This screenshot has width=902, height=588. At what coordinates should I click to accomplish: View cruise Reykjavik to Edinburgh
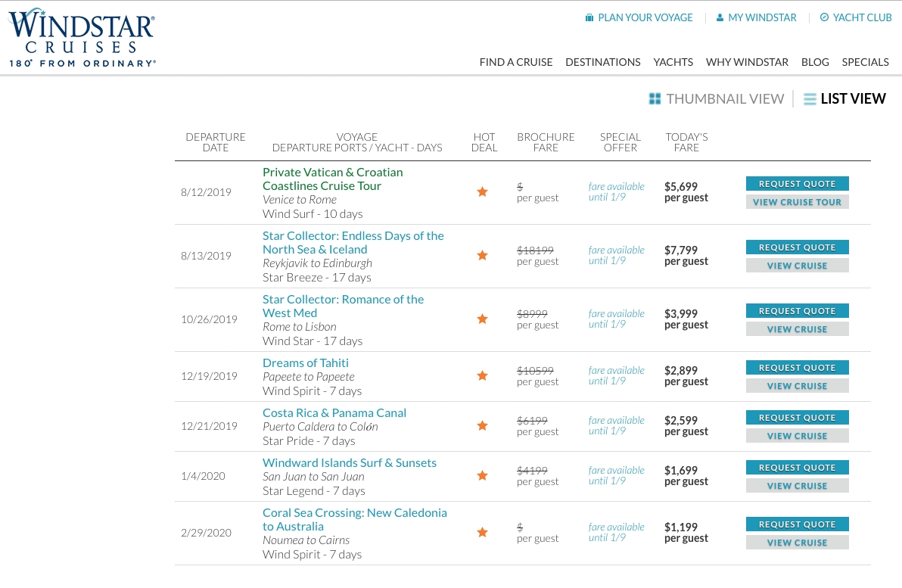(x=798, y=266)
